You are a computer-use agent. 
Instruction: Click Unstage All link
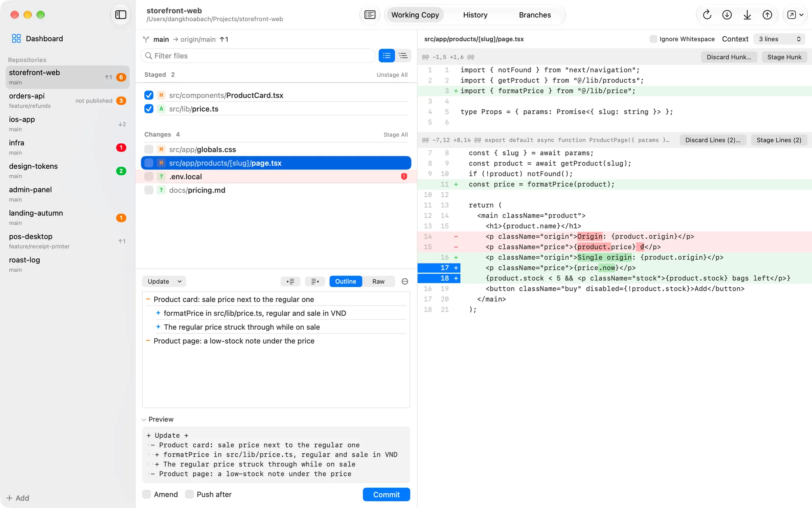coord(392,75)
